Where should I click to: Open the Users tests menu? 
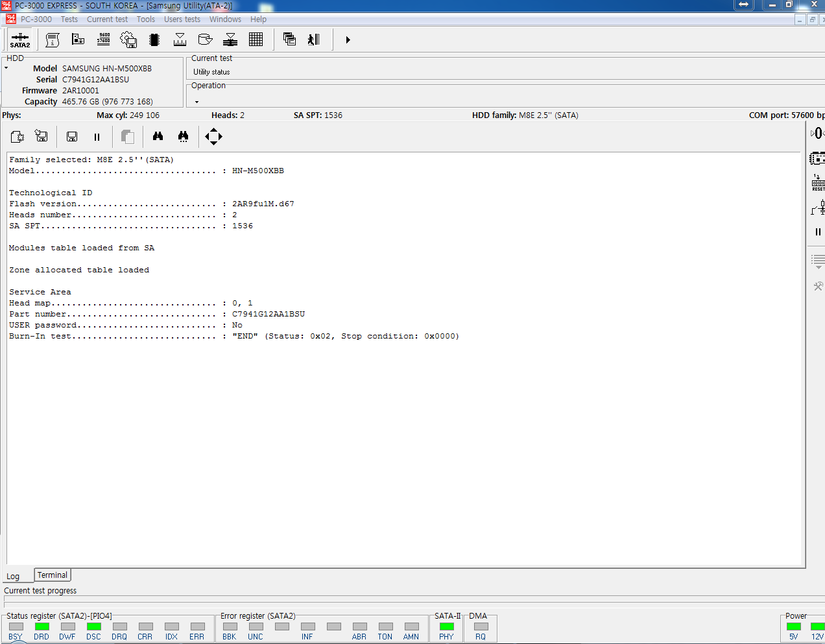[x=182, y=19]
